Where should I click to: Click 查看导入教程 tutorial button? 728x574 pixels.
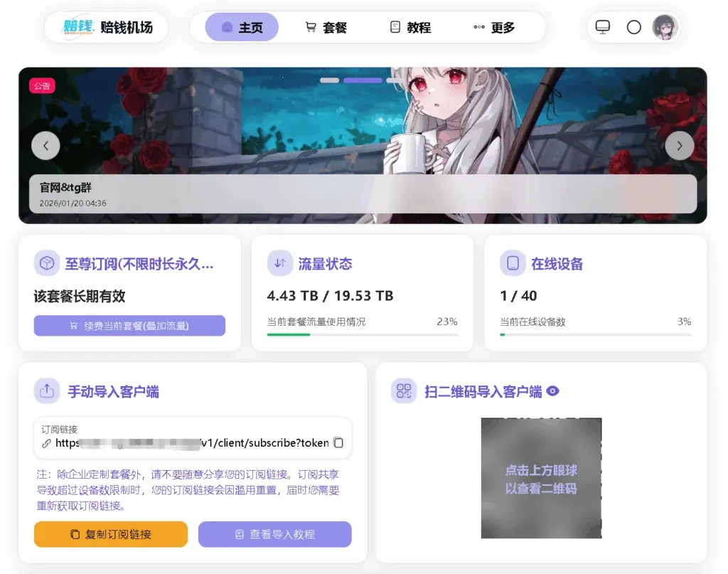[x=275, y=534]
